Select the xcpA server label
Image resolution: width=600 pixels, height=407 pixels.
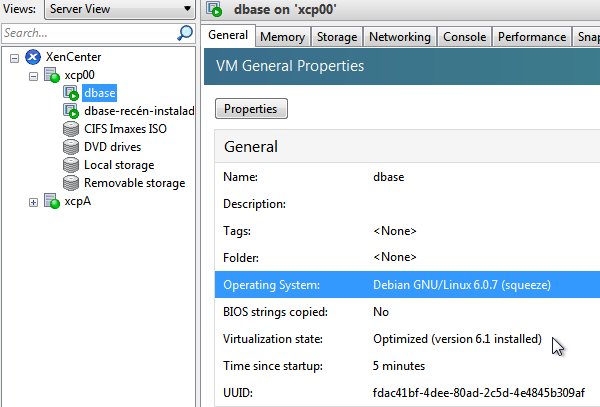click(x=78, y=201)
